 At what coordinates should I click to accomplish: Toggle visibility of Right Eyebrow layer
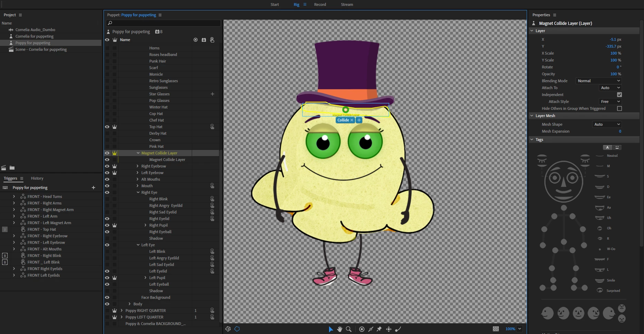[x=107, y=166]
